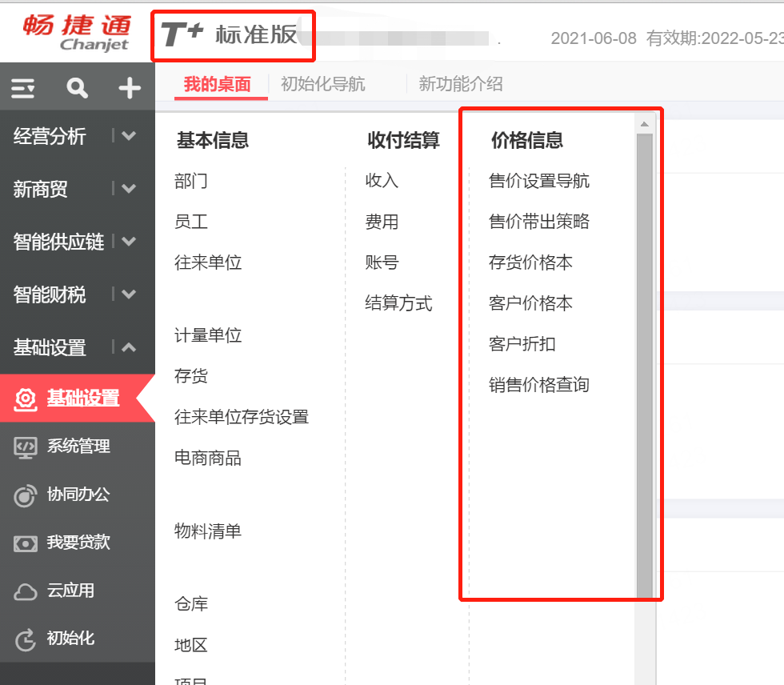
Task: Expand the 经营分析 chevron
Action: coord(129,135)
